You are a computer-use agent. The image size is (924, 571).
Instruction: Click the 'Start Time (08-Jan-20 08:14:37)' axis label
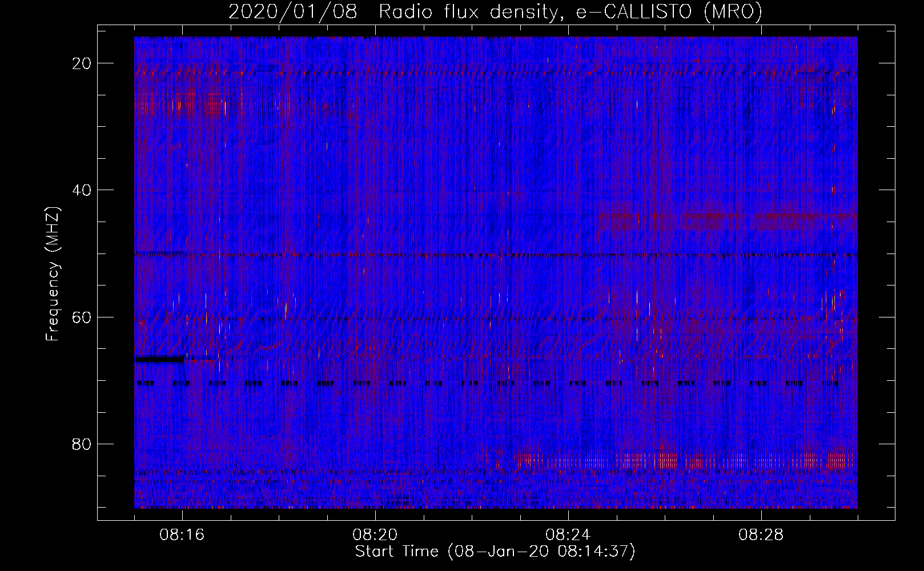[x=495, y=552]
